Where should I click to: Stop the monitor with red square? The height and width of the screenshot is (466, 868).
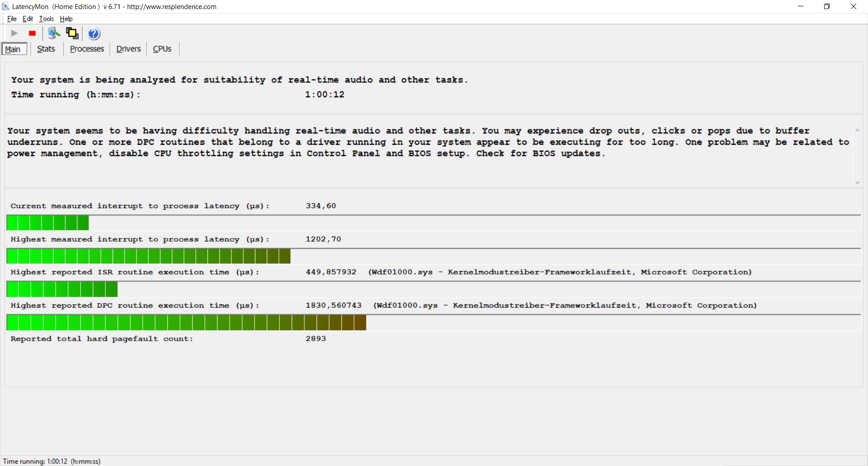point(32,33)
